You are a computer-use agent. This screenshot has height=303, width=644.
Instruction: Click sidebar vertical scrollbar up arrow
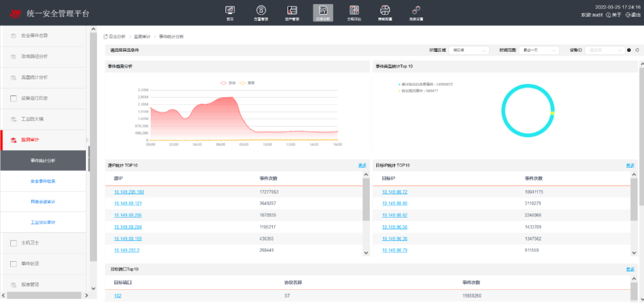93,29
